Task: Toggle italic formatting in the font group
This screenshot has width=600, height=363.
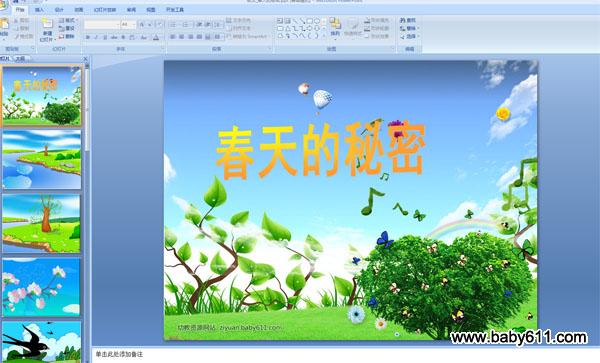Action: [96, 37]
